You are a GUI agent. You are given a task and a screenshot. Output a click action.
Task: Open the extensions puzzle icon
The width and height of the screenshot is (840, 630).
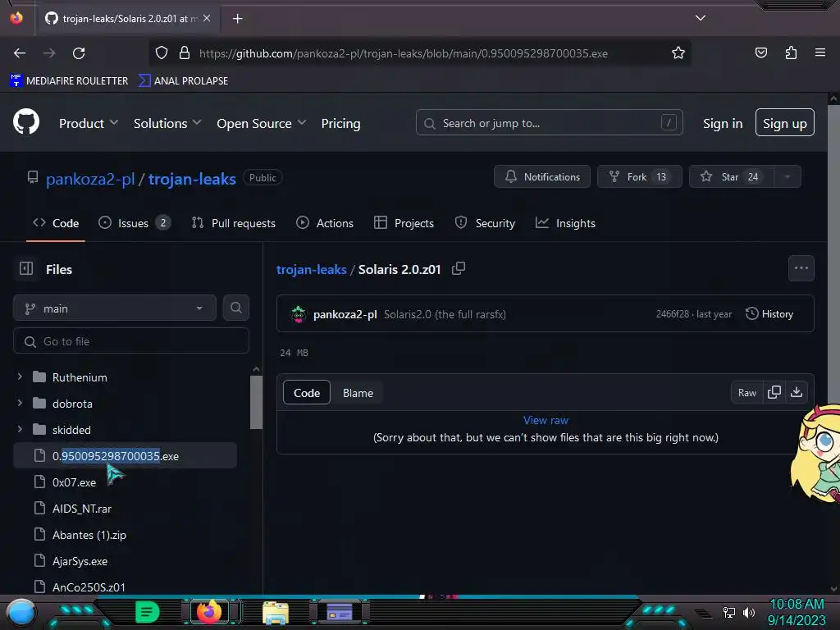[x=792, y=52]
